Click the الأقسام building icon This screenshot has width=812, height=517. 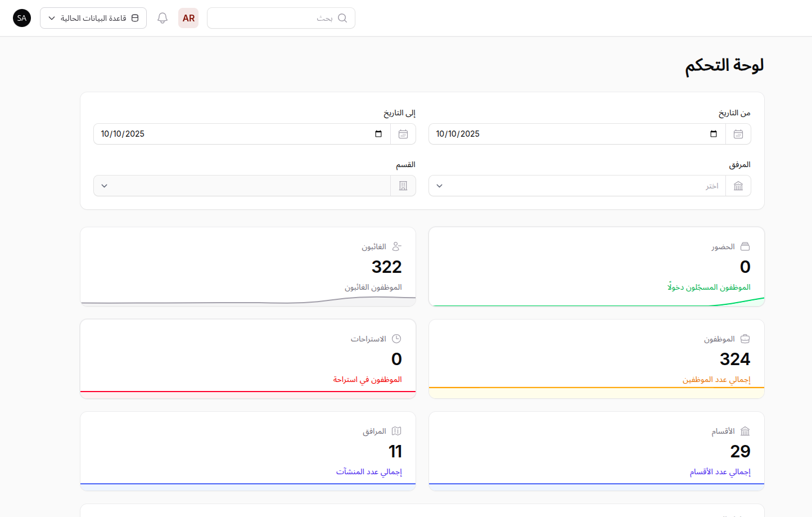[745, 431]
